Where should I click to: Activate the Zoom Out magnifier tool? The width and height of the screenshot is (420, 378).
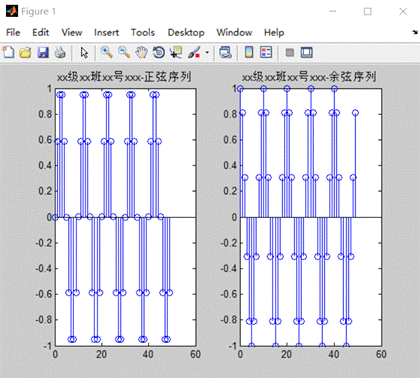pyautogui.click(x=124, y=52)
